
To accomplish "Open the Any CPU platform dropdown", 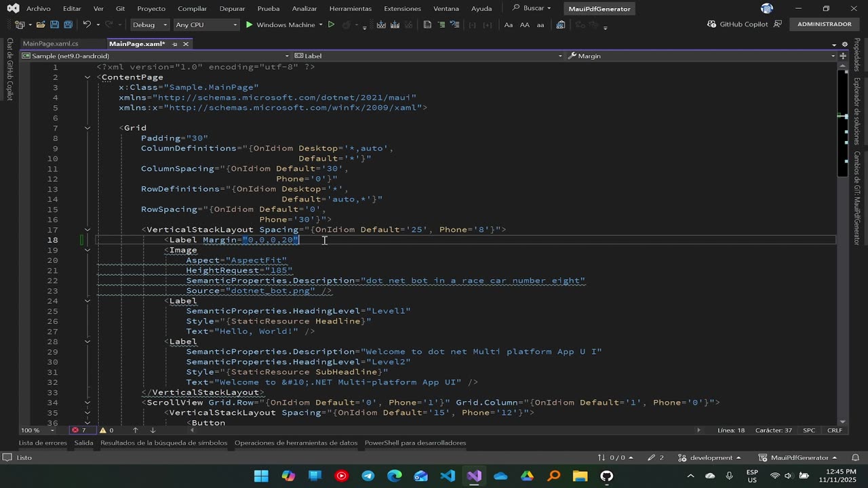I will pyautogui.click(x=206, y=24).
